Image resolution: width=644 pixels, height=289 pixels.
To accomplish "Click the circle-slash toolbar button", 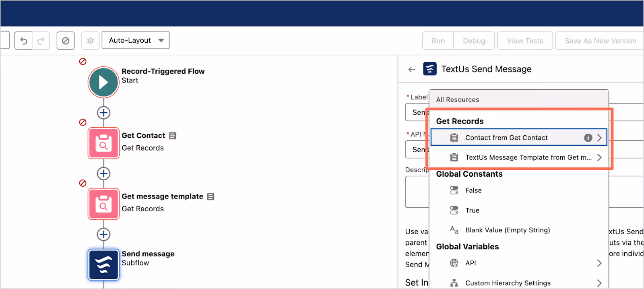I will [66, 41].
